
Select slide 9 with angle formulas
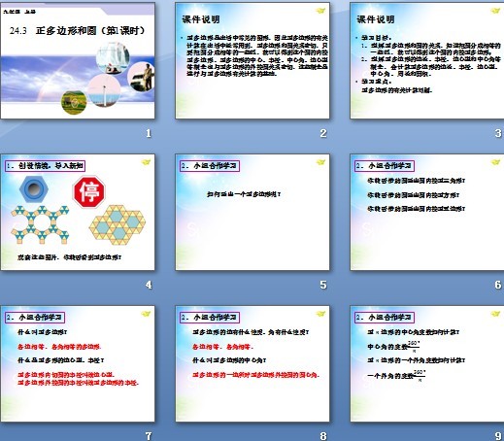(x=427, y=364)
